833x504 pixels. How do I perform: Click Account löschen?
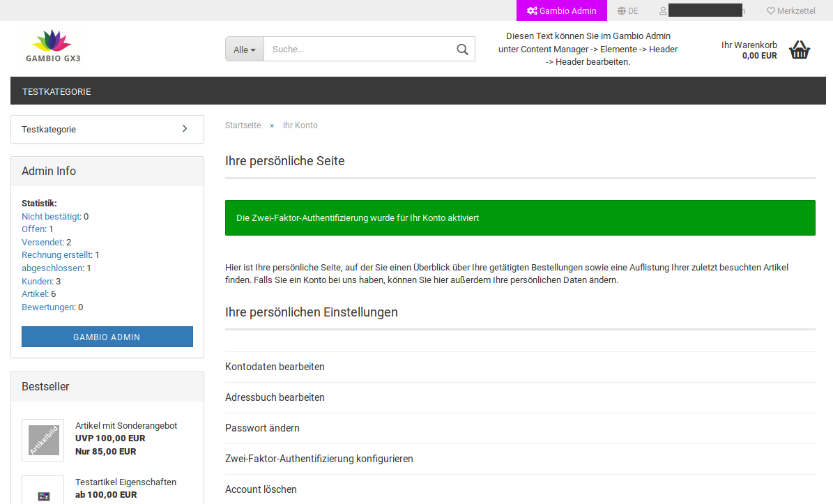click(x=261, y=489)
